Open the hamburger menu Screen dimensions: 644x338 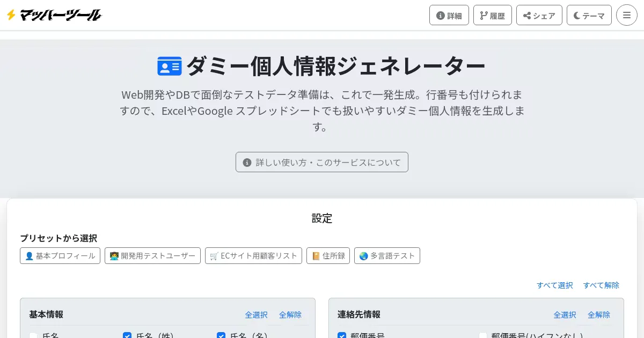coord(626,15)
